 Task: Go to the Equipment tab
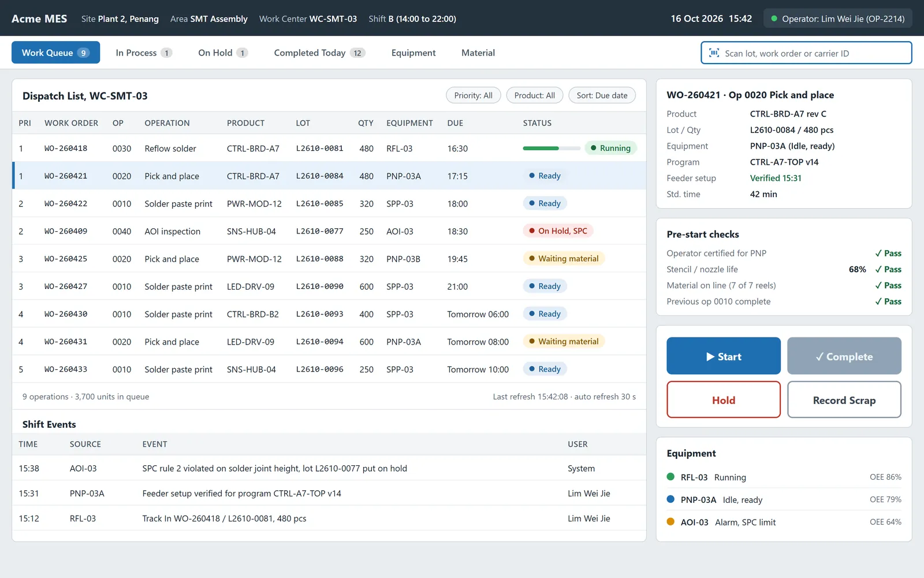pyautogui.click(x=413, y=53)
